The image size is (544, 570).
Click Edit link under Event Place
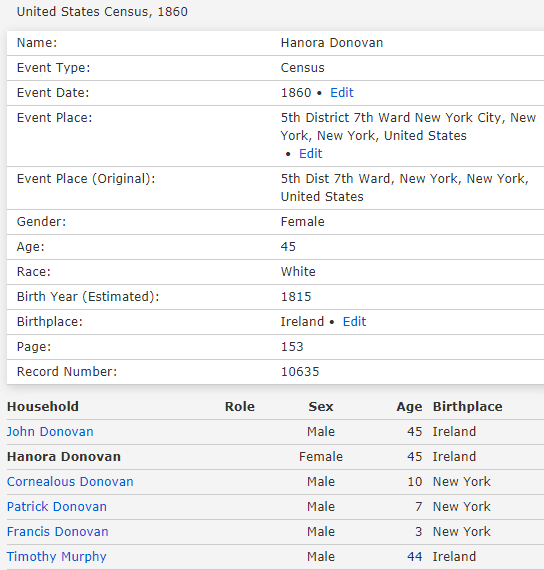pos(310,154)
